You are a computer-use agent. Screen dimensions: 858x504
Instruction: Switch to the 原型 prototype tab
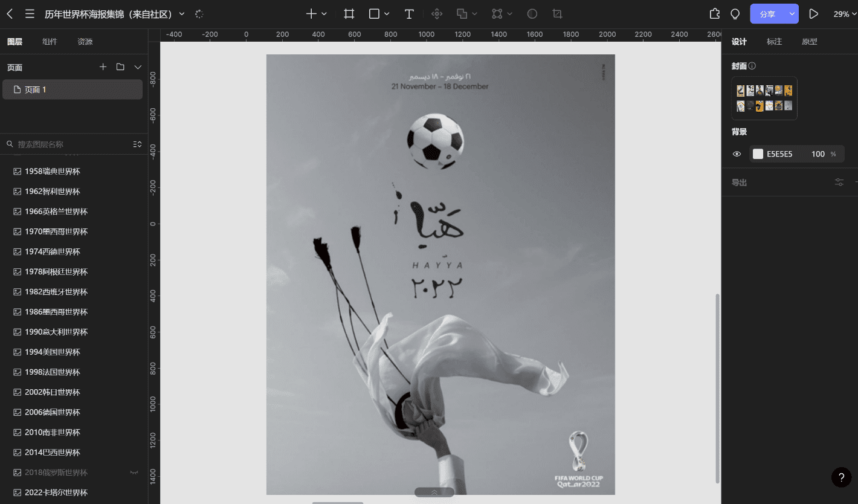(x=809, y=42)
